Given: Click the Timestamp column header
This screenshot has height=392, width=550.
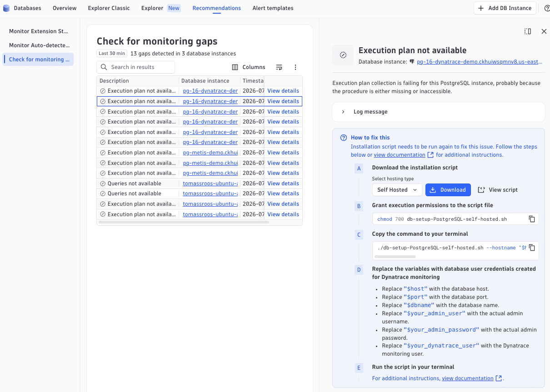Looking at the screenshot, I should [252, 81].
